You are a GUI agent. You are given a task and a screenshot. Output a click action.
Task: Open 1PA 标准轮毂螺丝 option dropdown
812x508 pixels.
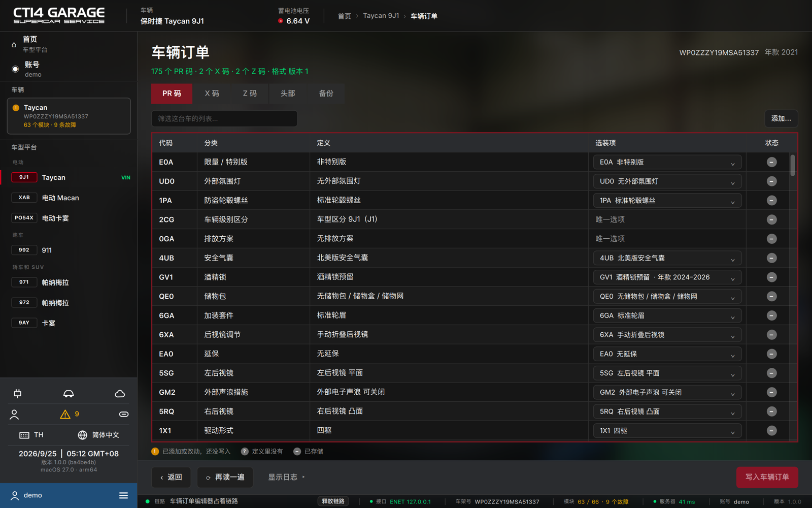click(667, 201)
